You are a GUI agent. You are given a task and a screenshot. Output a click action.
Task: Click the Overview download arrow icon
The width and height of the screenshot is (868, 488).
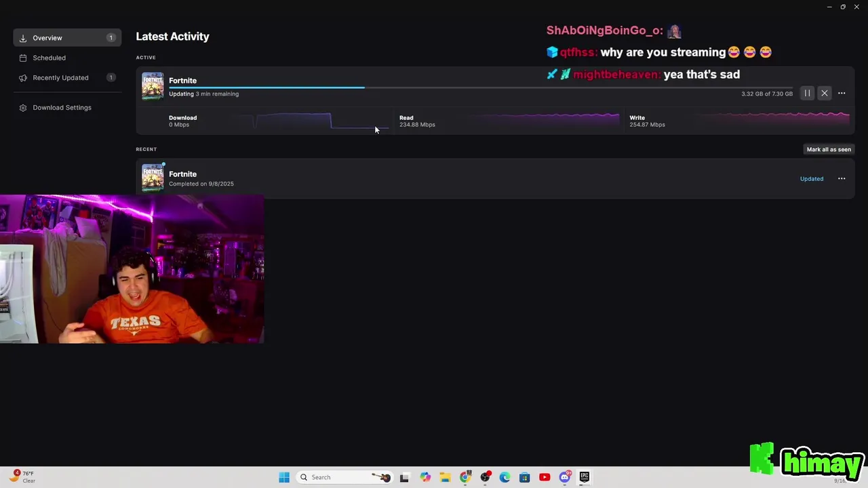pyautogui.click(x=23, y=38)
